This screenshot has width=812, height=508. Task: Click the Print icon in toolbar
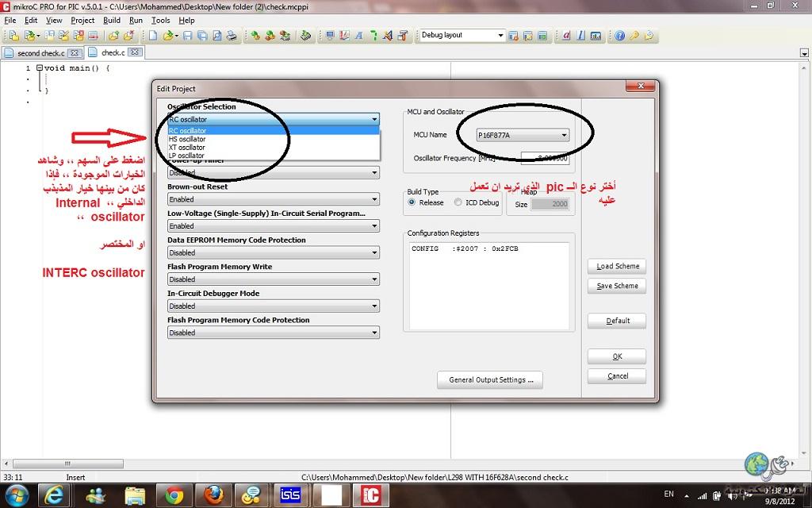pos(232,36)
